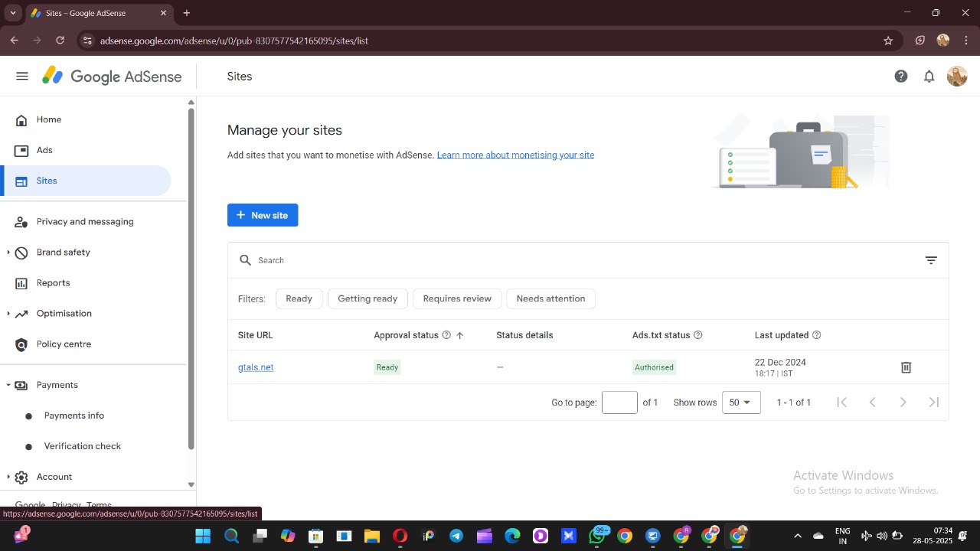Click the search magnifier icon in table

pyautogui.click(x=246, y=260)
